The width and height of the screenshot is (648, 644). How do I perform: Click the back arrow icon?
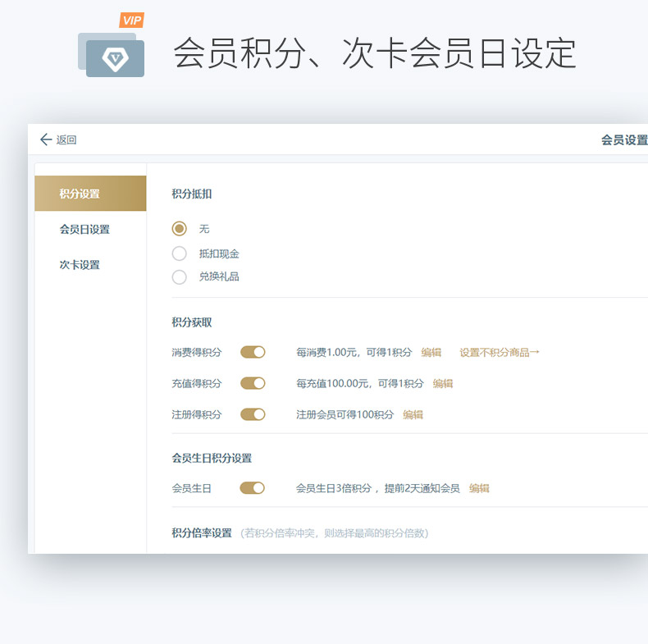(46, 140)
